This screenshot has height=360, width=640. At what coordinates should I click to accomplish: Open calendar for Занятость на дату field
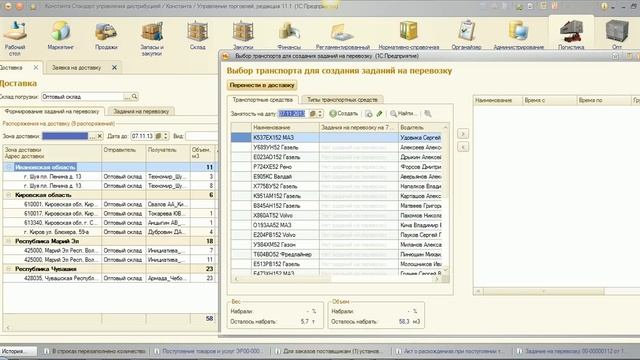click(x=313, y=113)
